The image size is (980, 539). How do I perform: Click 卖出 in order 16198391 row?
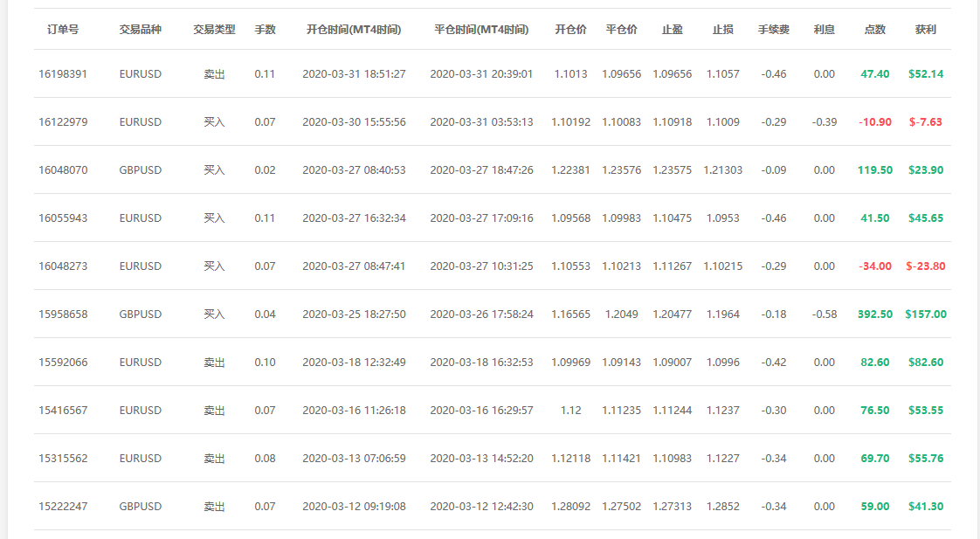(x=214, y=73)
